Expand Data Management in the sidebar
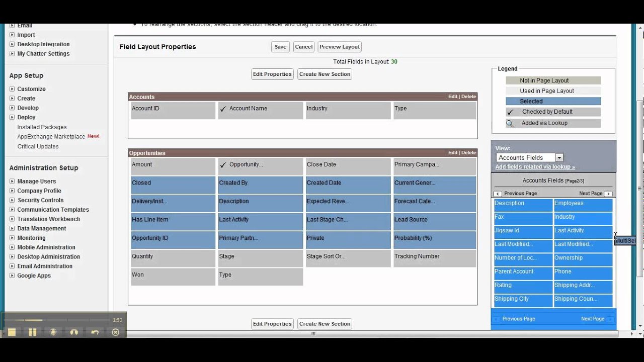This screenshot has height=362, width=644. click(x=12, y=228)
